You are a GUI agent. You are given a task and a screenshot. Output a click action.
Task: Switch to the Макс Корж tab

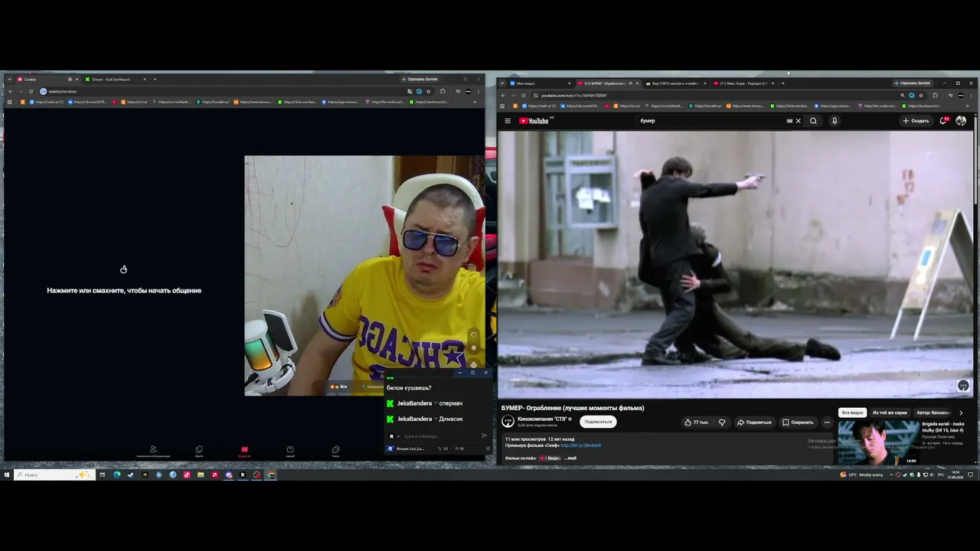tap(743, 83)
